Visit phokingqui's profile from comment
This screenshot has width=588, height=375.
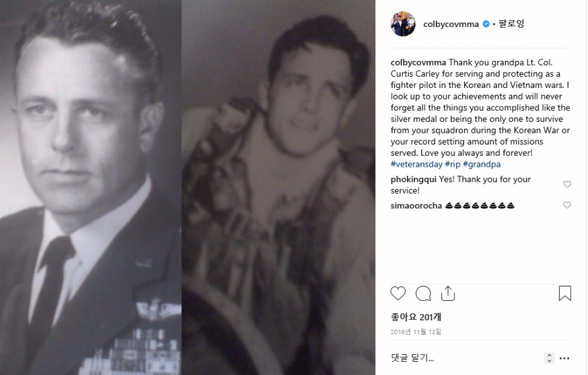click(413, 179)
